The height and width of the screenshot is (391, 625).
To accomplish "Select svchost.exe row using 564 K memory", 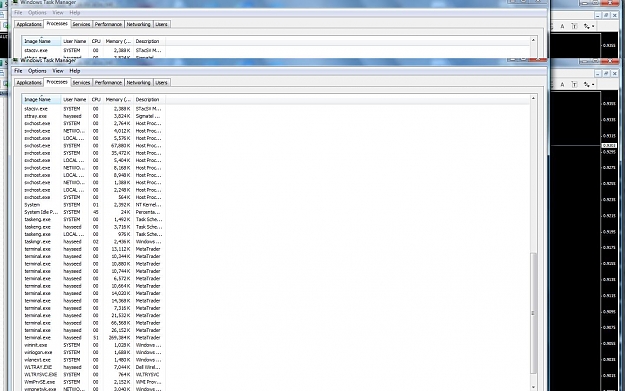I will click(x=94, y=197).
